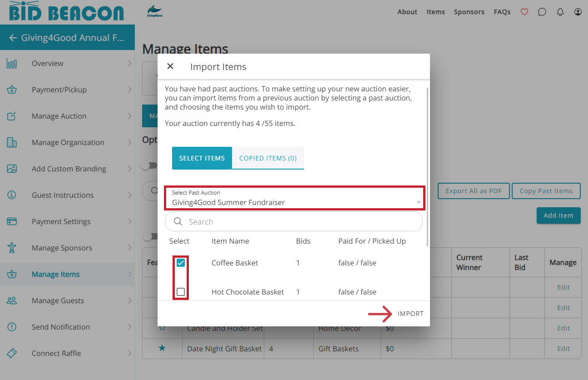Open the Select Past Auction dropdown
This screenshot has height=380, width=588.
pos(295,198)
